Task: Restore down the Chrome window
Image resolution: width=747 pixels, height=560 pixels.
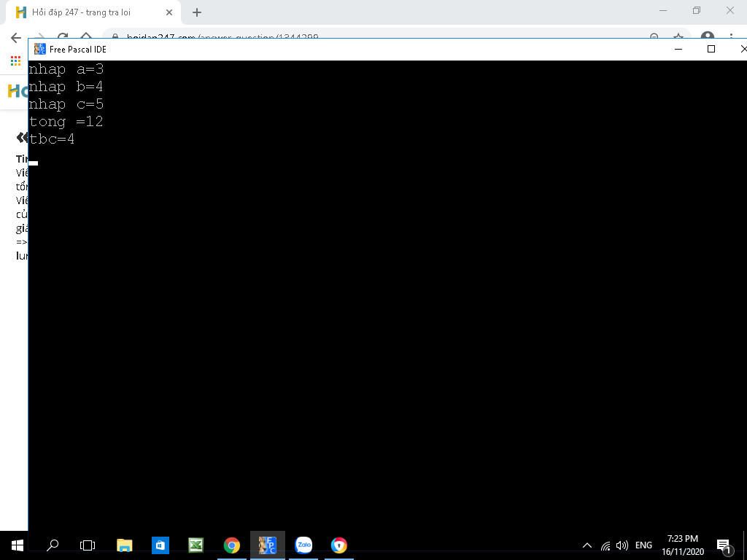Action: pyautogui.click(x=697, y=10)
